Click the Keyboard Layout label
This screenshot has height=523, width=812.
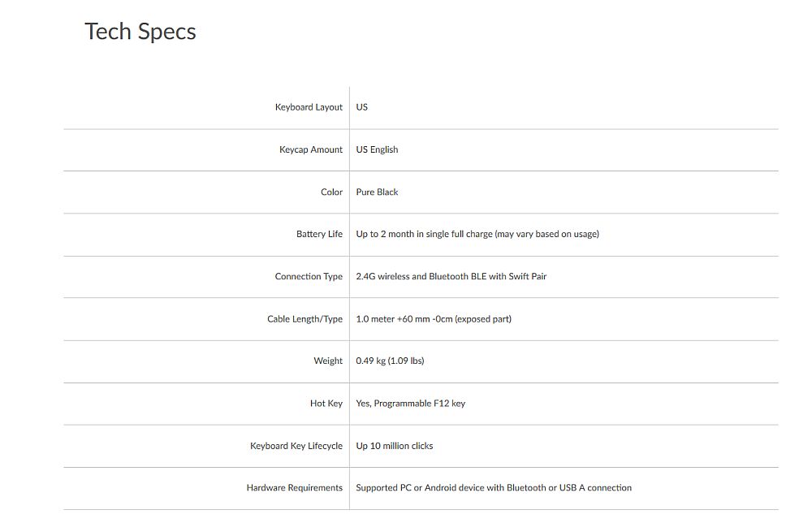point(309,107)
